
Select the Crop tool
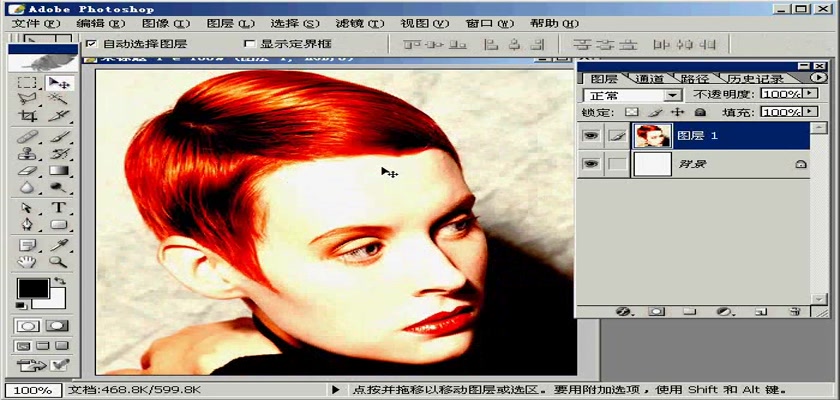(x=27, y=116)
